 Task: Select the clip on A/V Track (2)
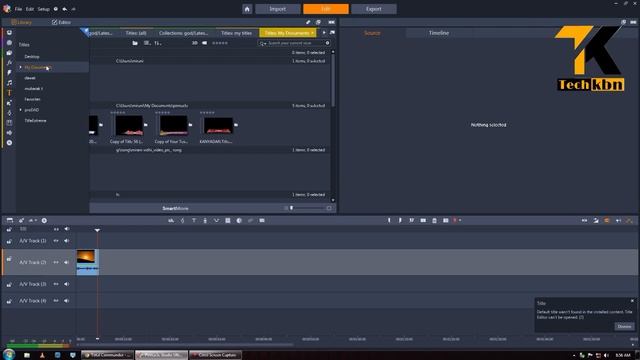point(87,262)
